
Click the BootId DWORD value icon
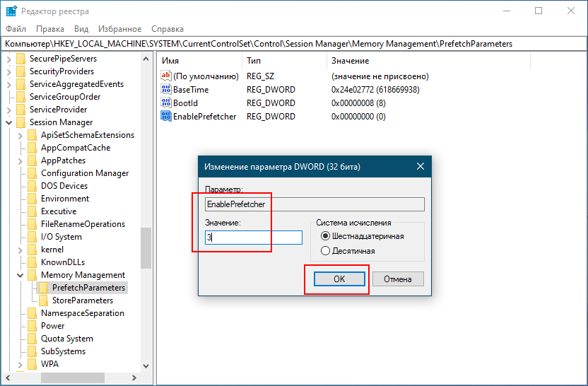(167, 103)
